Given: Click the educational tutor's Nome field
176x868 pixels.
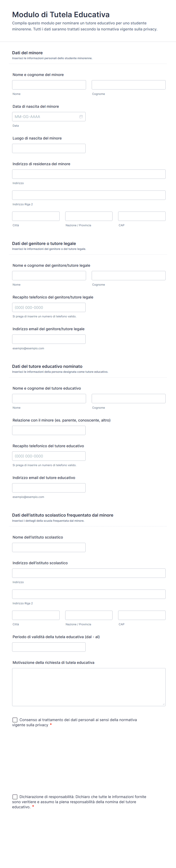Looking at the screenshot, I should (x=49, y=399).
